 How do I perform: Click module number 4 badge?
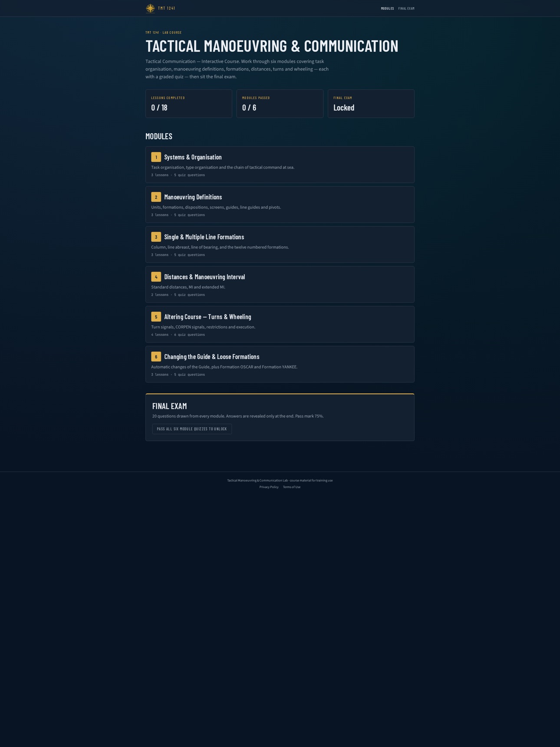point(156,277)
